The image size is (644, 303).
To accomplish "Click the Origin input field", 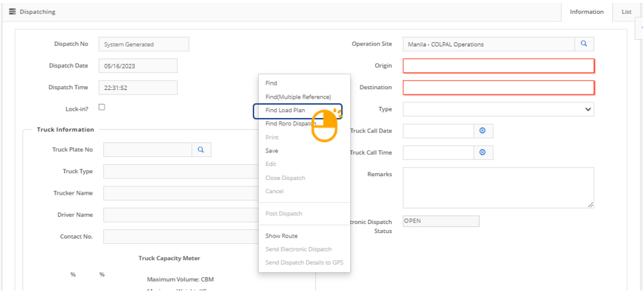I will coord(498,66).
